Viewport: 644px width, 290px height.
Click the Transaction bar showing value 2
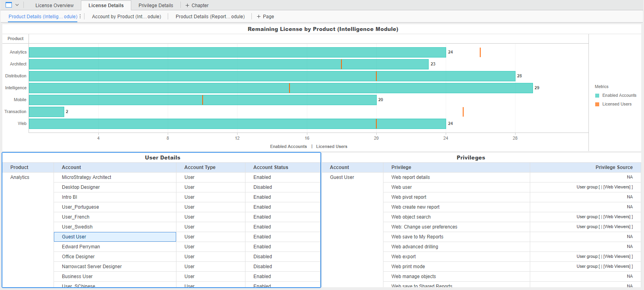click(46, 112)
